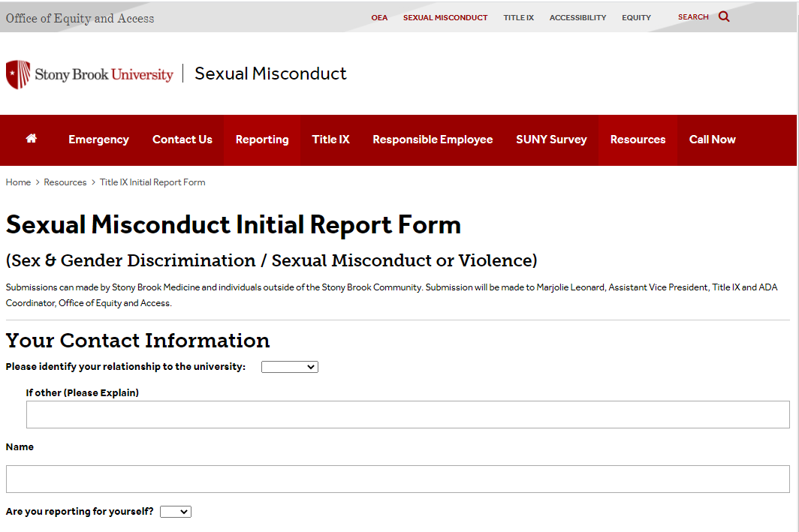The height and width of the screenshot is (532, 799).
Task: Click TITLE IX link in top bar
Action: tap(519, 17)
